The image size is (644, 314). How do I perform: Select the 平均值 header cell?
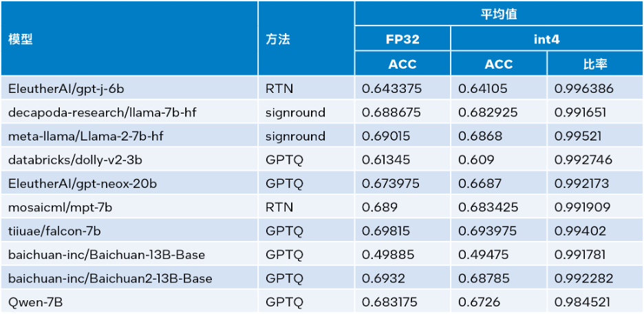point(498,14)
